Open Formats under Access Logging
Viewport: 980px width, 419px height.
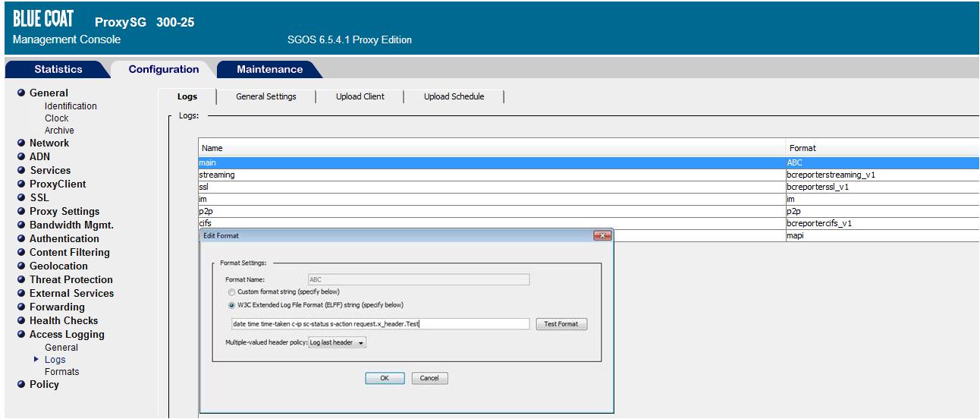[62, 372]
